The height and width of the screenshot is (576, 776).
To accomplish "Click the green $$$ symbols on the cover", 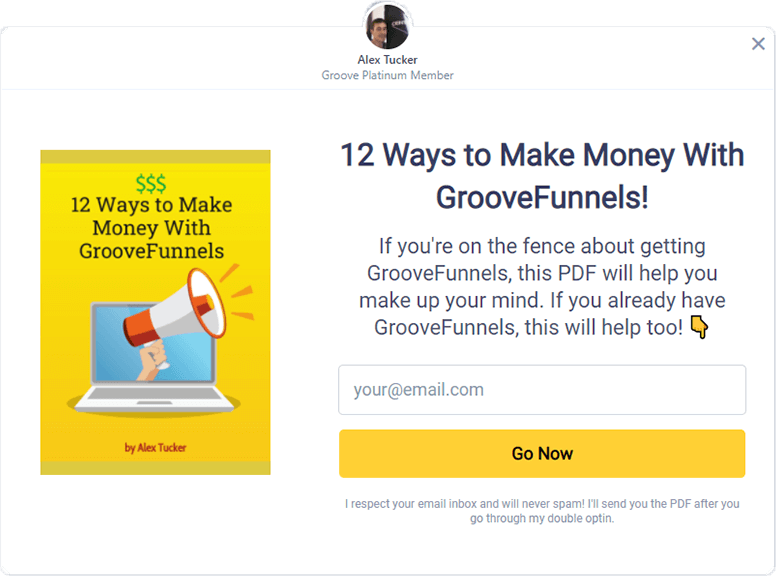I will point(151,184).
